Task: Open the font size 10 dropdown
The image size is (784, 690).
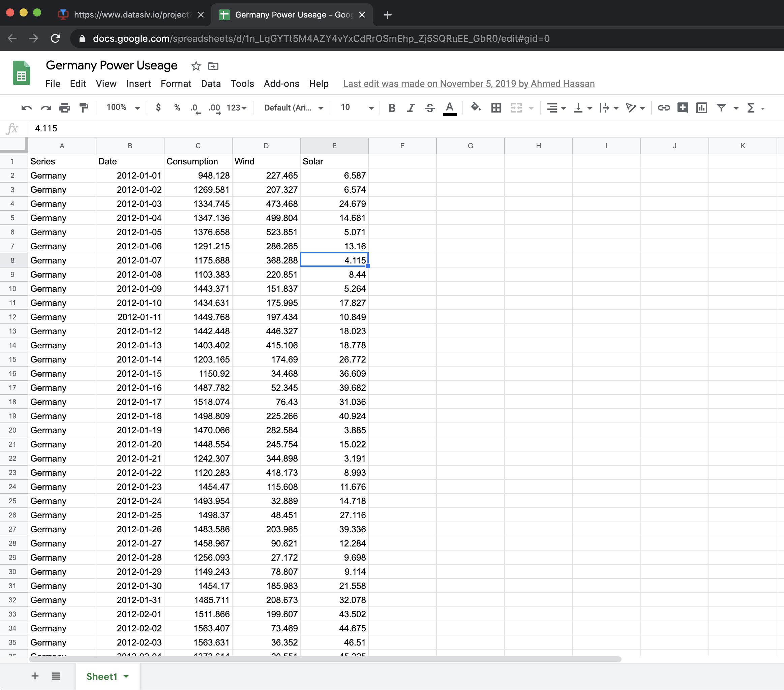Action: click(x=357, y=108)
